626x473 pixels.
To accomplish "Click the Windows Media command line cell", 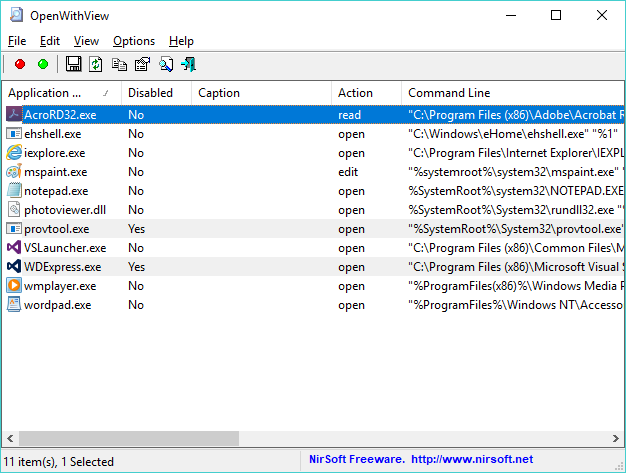I will (515, 286).
